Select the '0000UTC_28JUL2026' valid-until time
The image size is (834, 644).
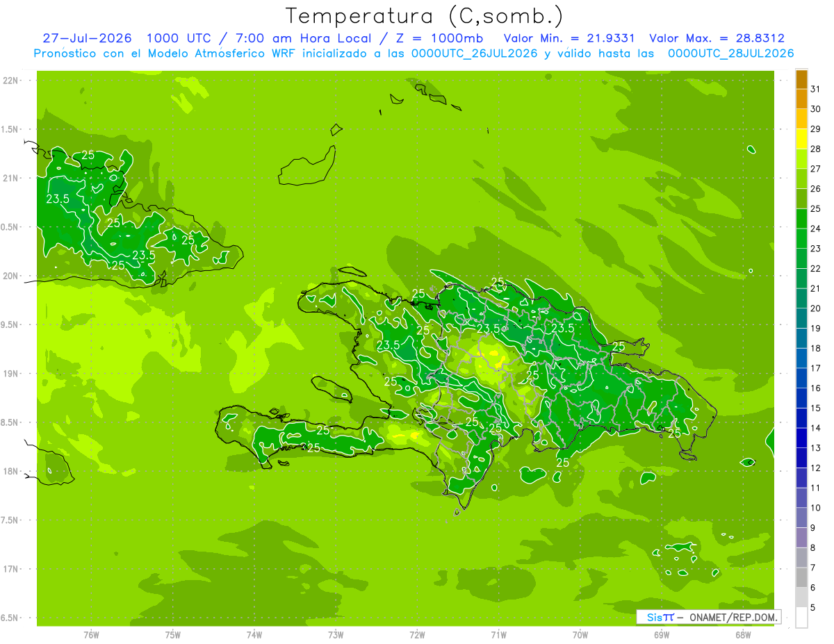[730, 53]
